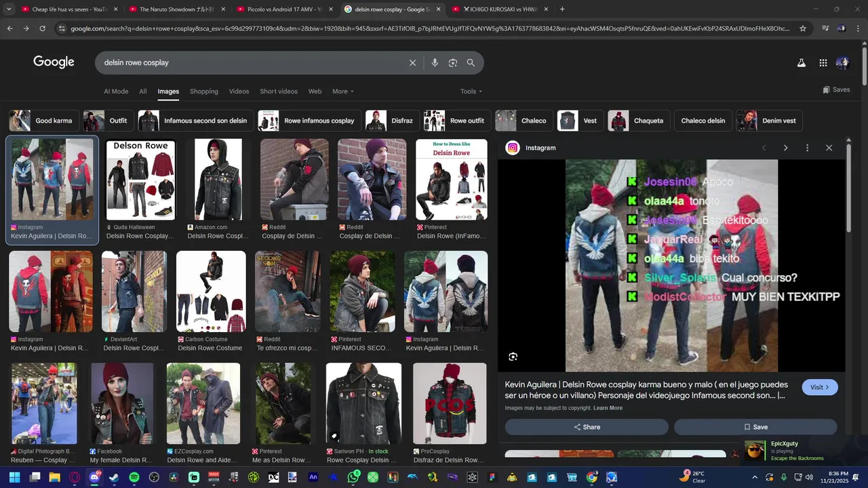This screenshot has height=488, width=868.
Task: Open the Quda Halloween Delson Rowe thumbnail
Action: click(x=141, y=180)
